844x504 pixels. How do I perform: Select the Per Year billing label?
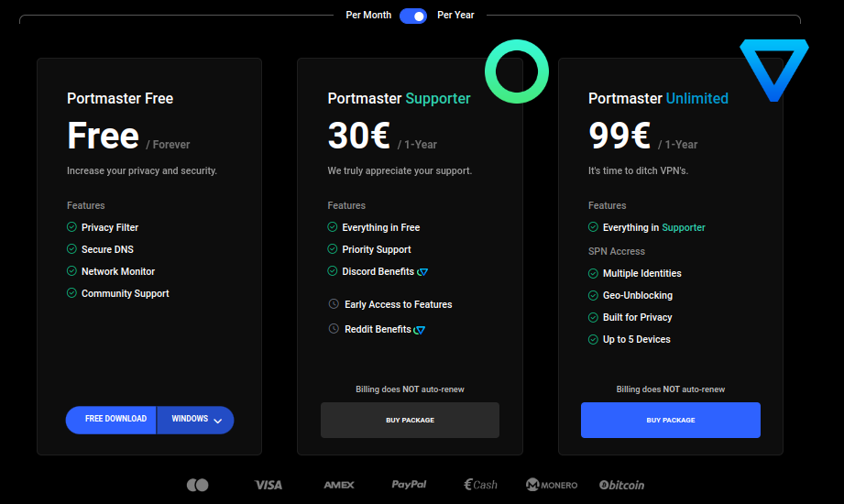point(455,16)
